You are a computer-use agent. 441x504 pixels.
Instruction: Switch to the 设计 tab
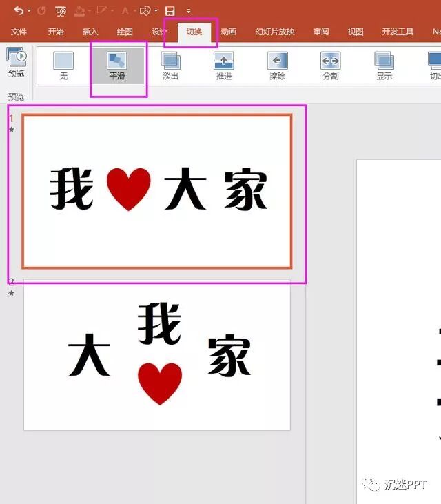point(159,32)
